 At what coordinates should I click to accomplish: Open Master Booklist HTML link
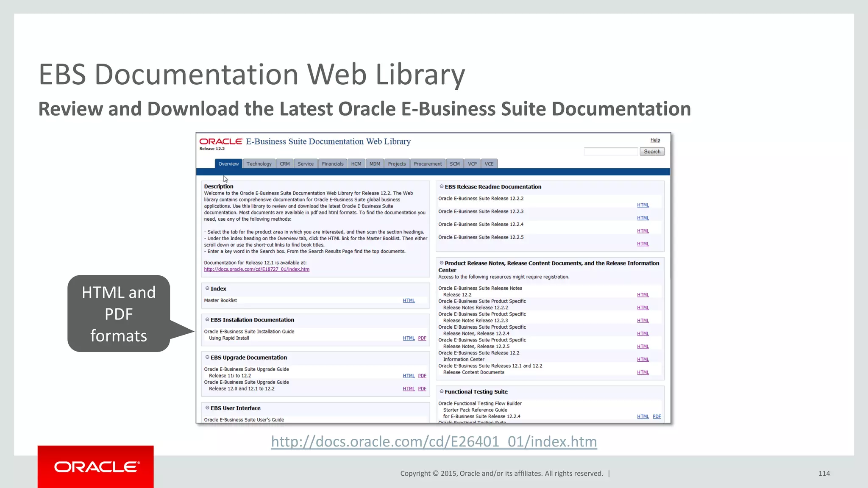point(409,301)
